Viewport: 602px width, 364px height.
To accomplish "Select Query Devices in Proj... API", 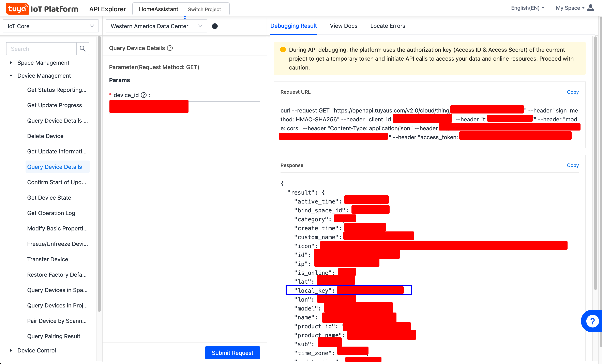I will [57, 305].
